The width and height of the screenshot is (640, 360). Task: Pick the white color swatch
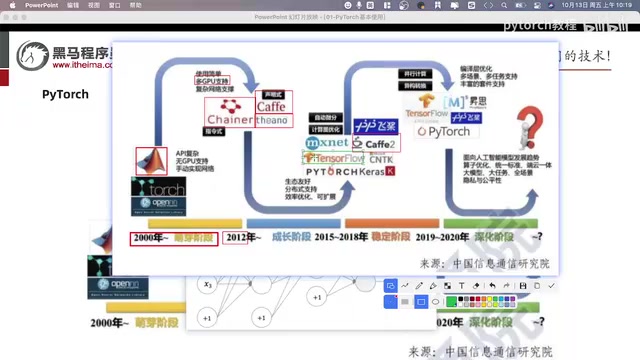pyautogui.click(x=461, y=304)
